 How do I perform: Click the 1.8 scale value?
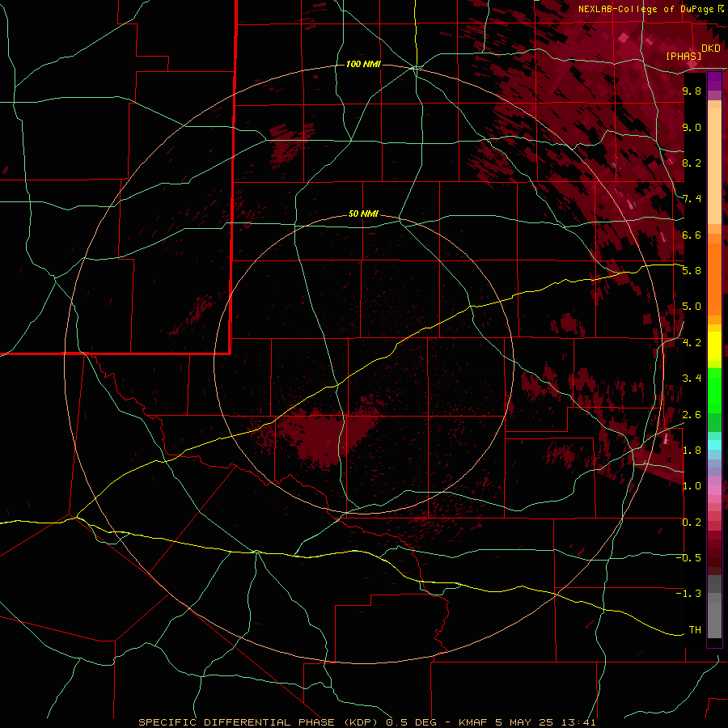pos(692,451)
